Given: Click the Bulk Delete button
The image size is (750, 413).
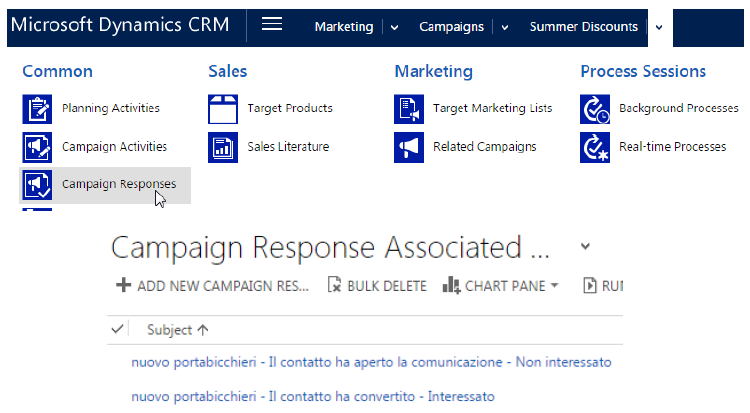Looking at the screenshot, I should click(377, 286).
